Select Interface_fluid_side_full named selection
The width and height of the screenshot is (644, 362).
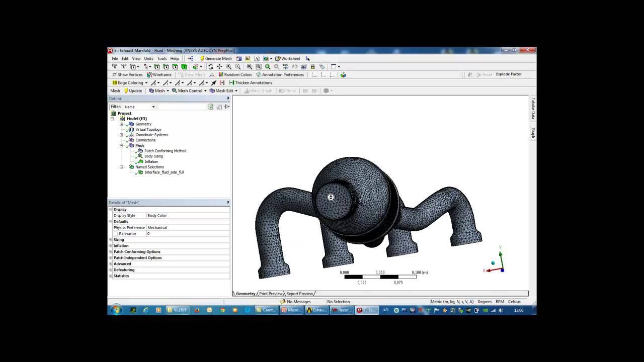click(164, 172)
